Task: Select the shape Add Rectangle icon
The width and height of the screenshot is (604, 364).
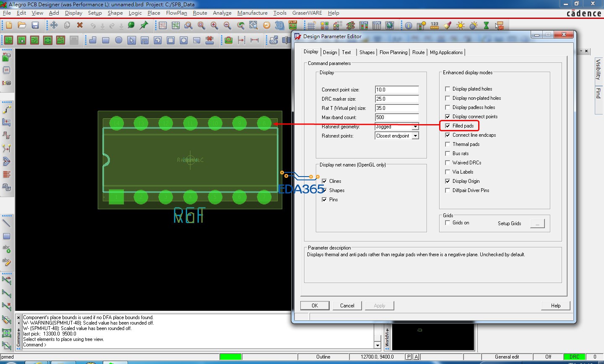Action: point(106,40)
